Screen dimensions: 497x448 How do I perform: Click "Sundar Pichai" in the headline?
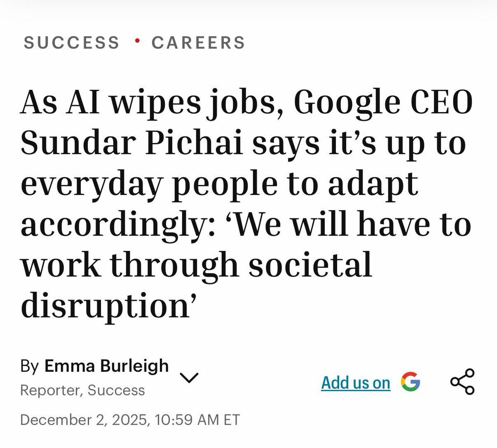pyautogui.click(x=132, y=143)
